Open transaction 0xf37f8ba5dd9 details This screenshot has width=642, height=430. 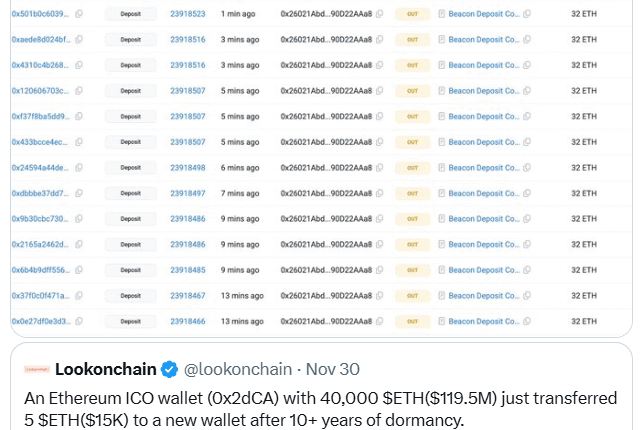tap(40, 117)
